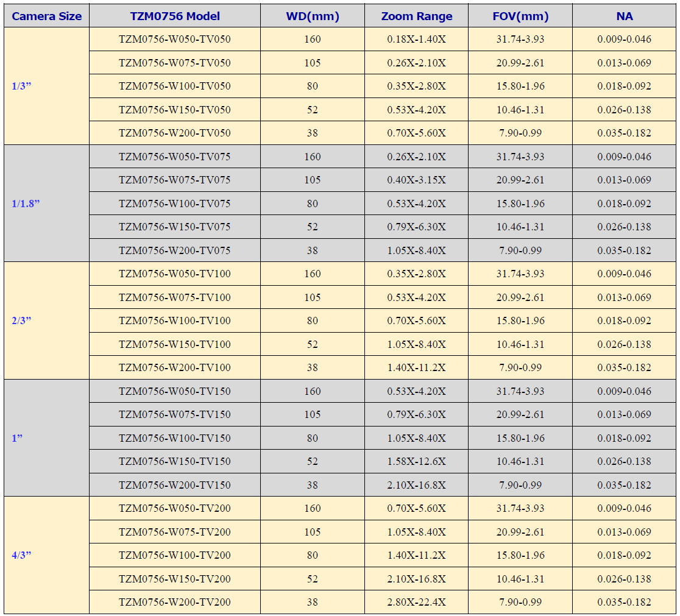The width and height of the screenshot is (680, 616).
Task: Click zoom range of TZM0756-W200-TV100 row
Action: coord(416,368)
